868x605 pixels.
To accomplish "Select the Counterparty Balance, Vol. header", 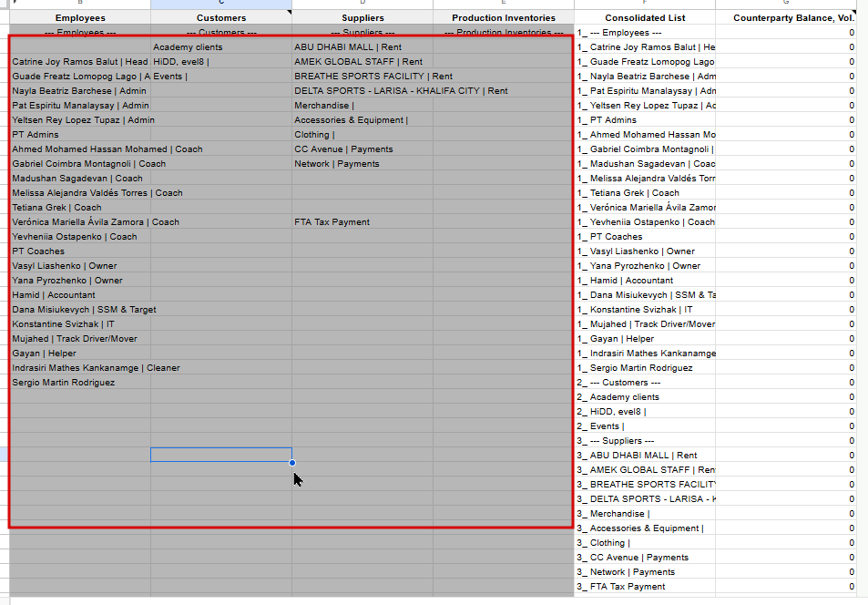I will point(786,17).
